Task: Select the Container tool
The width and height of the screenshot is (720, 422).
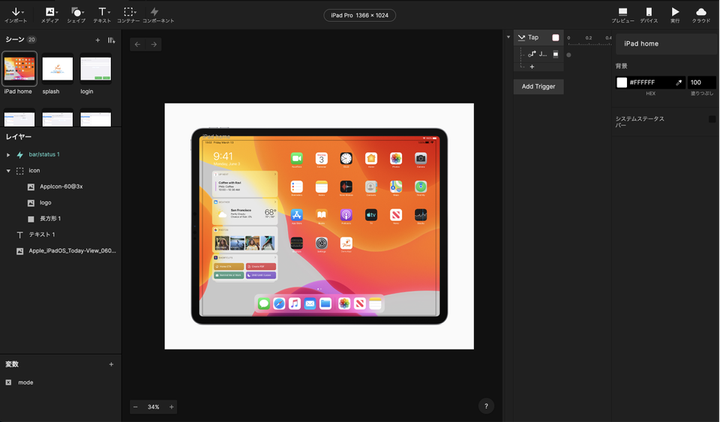Action: pyautogui.click(x=129, y=15)
